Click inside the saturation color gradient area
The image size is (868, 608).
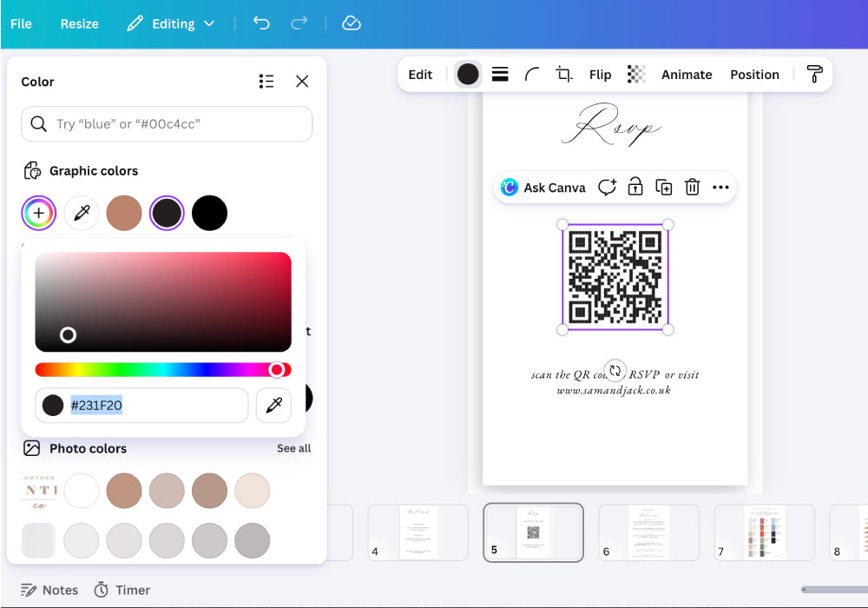[163, 301]
